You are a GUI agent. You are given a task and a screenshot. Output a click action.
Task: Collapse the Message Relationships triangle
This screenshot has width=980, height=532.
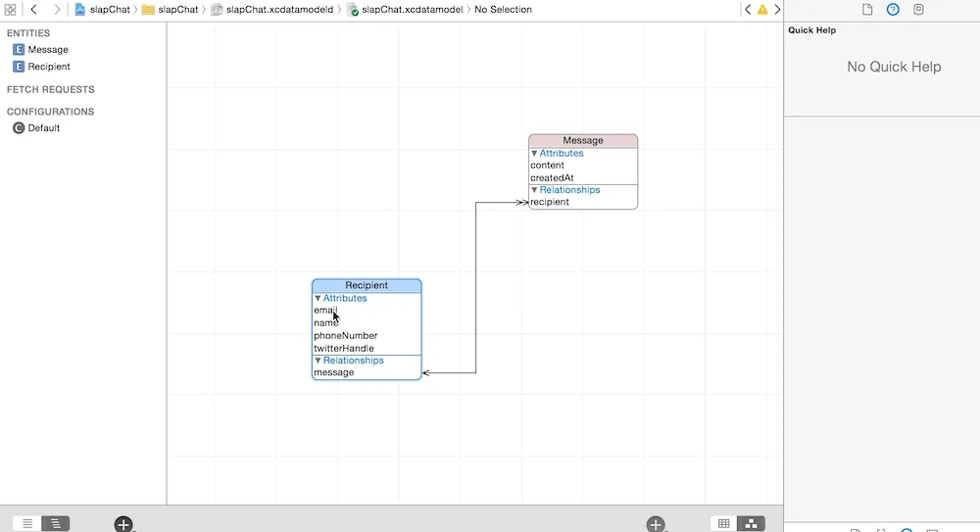(x=534, y=190)
